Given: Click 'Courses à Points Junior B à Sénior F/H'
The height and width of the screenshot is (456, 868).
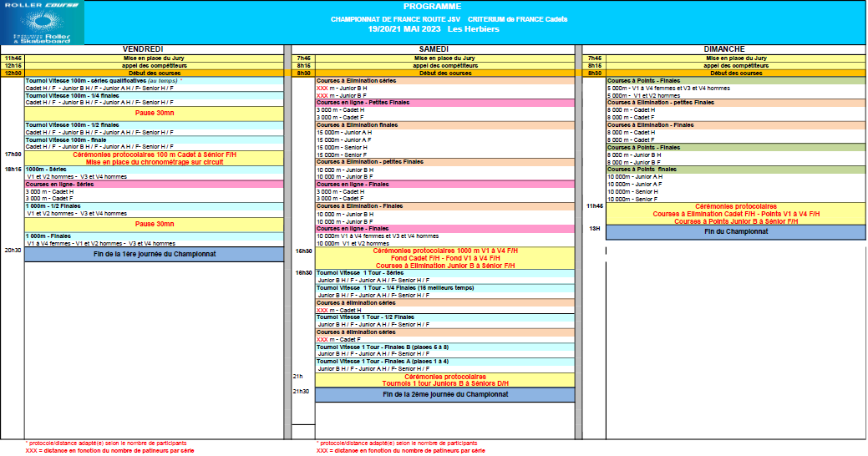Looking at the screenshot, I should click(x=736, y=221).
